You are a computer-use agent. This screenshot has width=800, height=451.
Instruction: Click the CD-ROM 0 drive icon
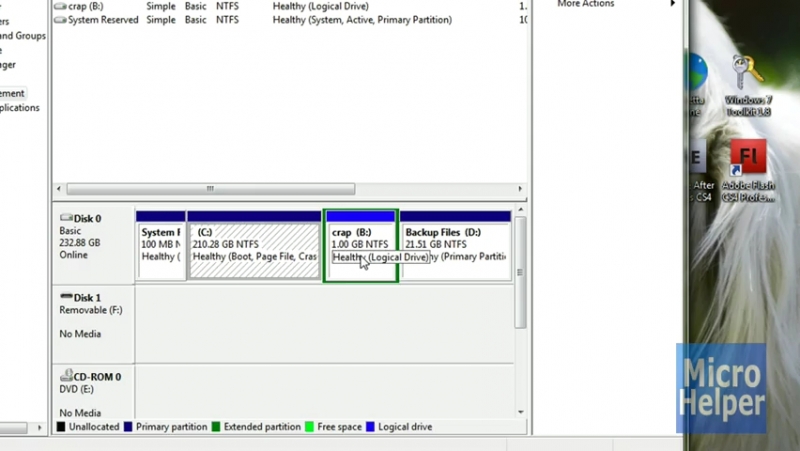pyautogui.click(x=66, y=377)
